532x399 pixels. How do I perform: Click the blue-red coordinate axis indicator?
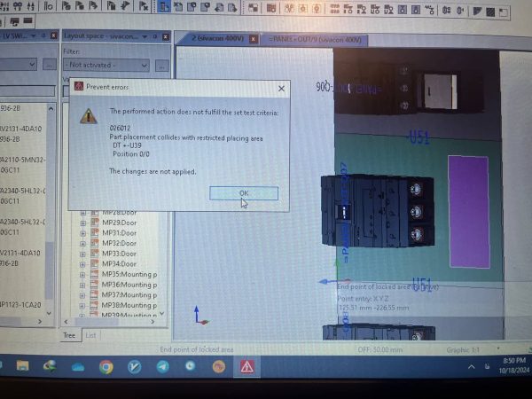click(201, 316)
